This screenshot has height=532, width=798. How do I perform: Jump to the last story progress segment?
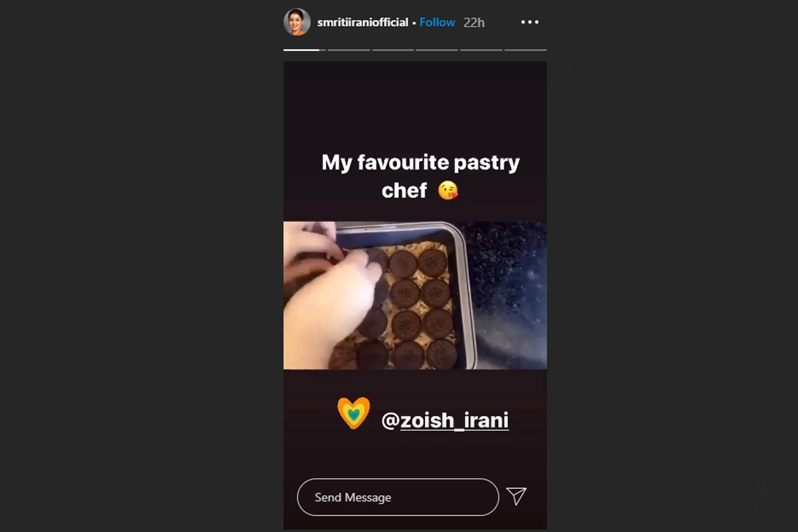[x=525, y=50]
